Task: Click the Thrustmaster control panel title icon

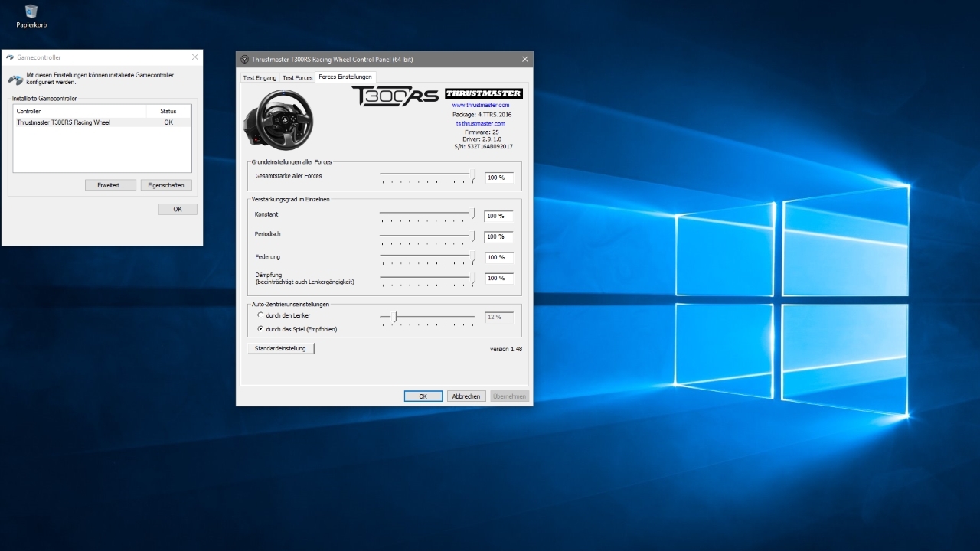Action: (244, 59)
